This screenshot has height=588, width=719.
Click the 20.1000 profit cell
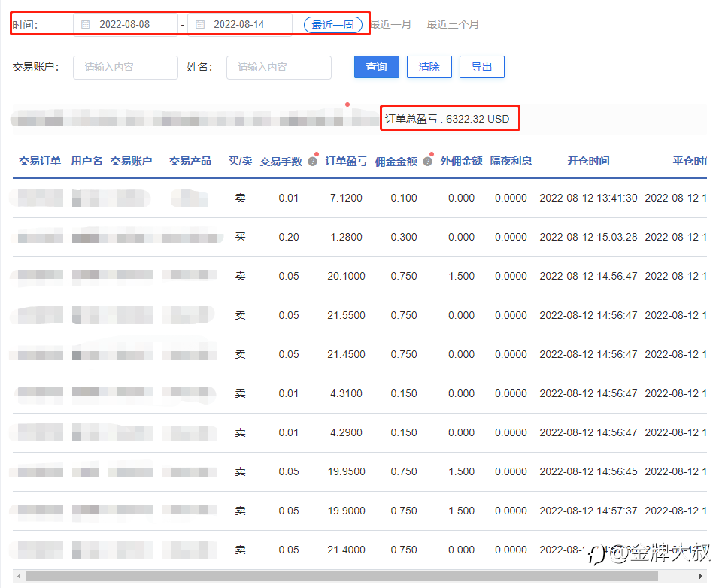pyautogui.click(x=346, y=276)
